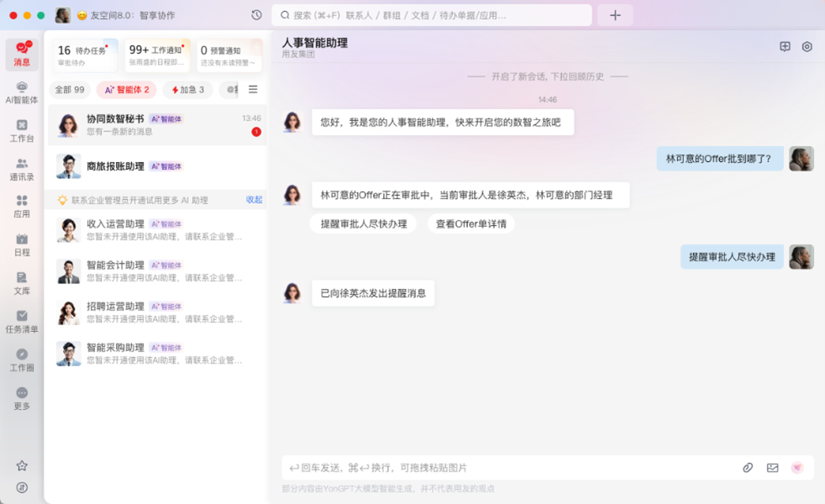Open the filter list menu icon
825x504 pixels.
[253, 90]
